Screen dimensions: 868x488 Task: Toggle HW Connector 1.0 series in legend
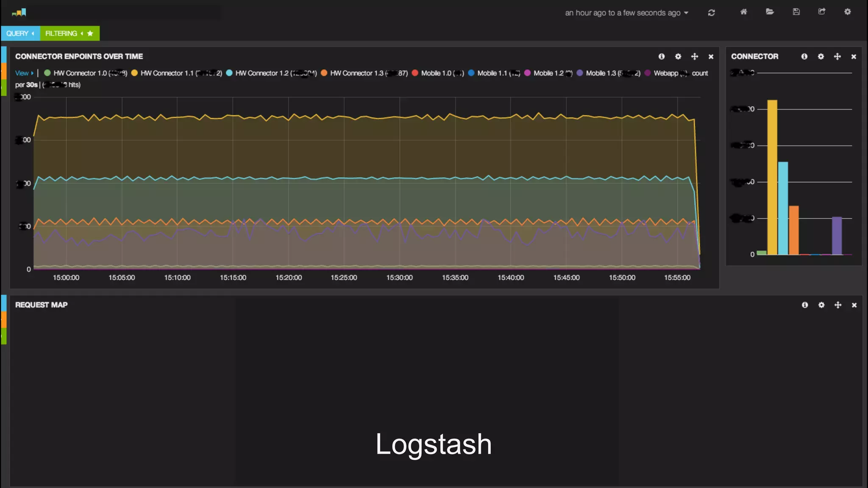click(x=85, y=73)
